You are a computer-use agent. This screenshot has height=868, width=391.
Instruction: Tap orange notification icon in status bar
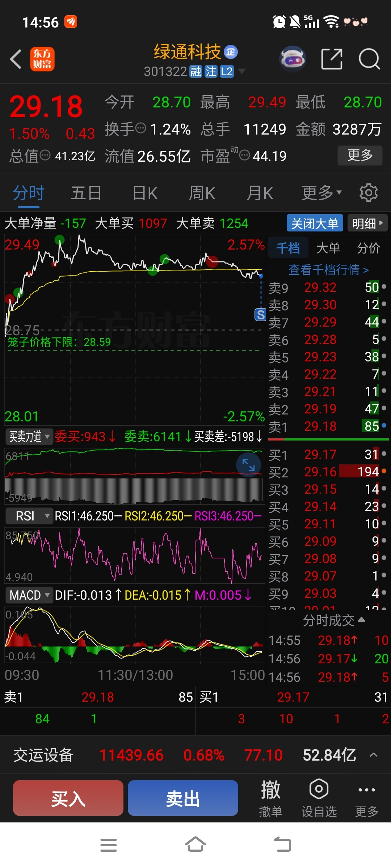71,22
